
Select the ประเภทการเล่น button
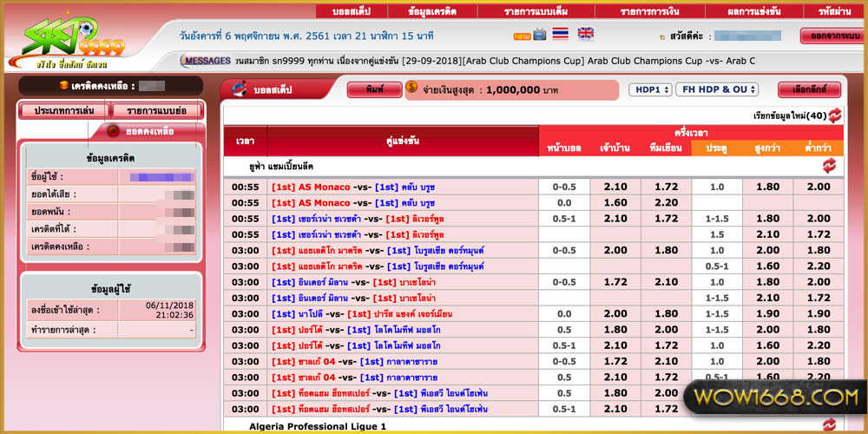[x=65, y=111]
